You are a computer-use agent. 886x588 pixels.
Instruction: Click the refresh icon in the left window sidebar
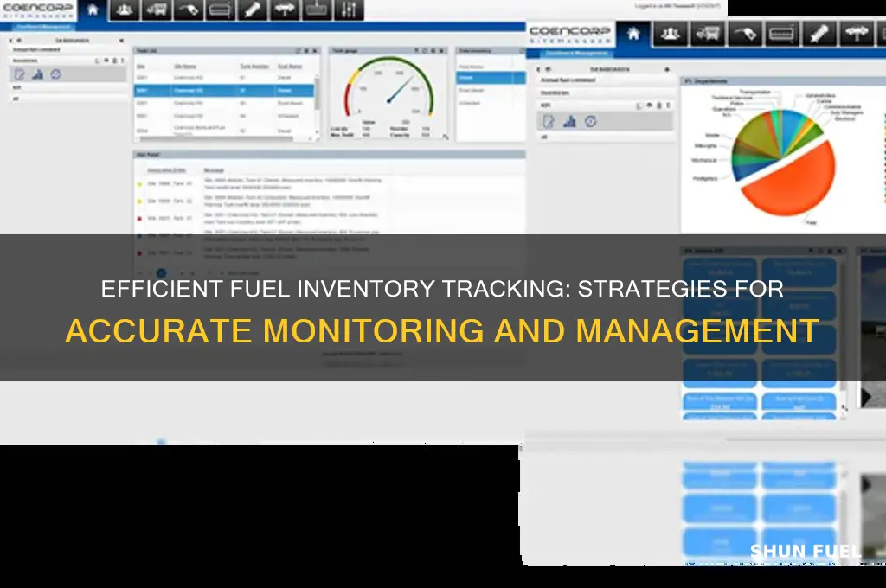56,74
